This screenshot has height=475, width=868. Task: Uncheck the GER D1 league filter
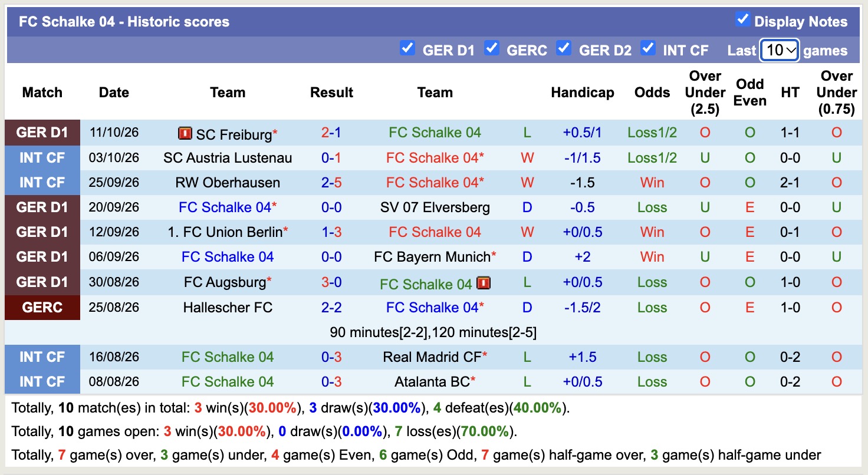pos(407,48)
